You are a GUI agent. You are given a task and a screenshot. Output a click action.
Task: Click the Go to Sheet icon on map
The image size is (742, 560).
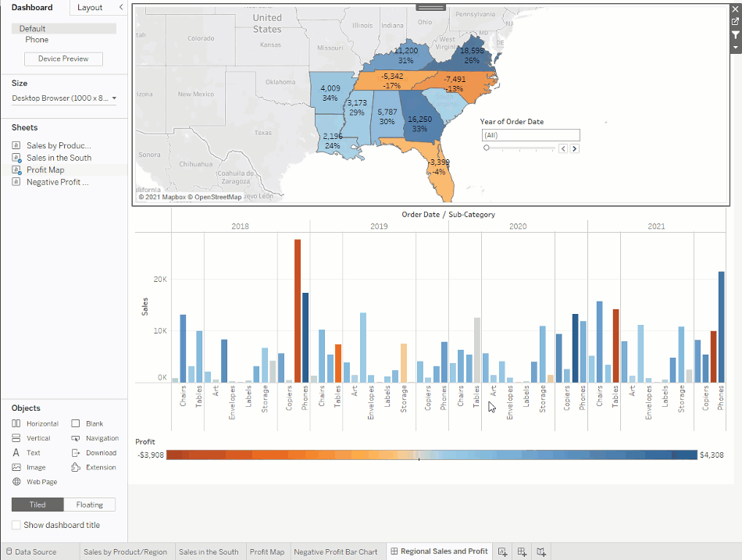[735, 22]
